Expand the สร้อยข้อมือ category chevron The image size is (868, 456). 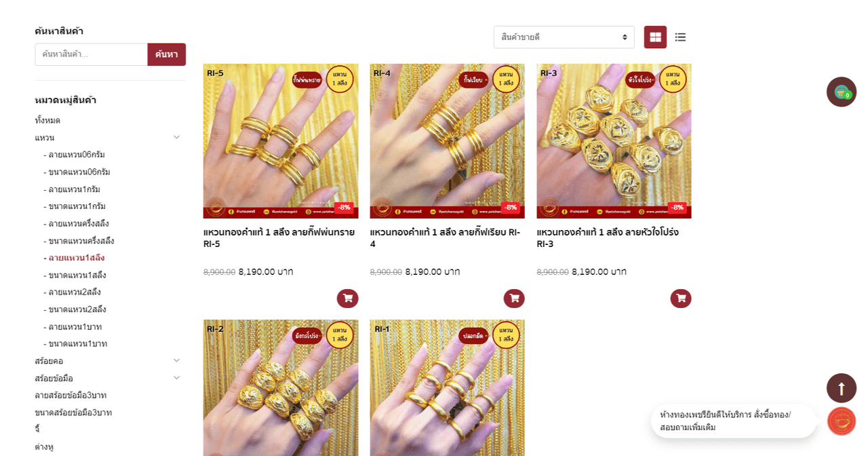point(176,378)
